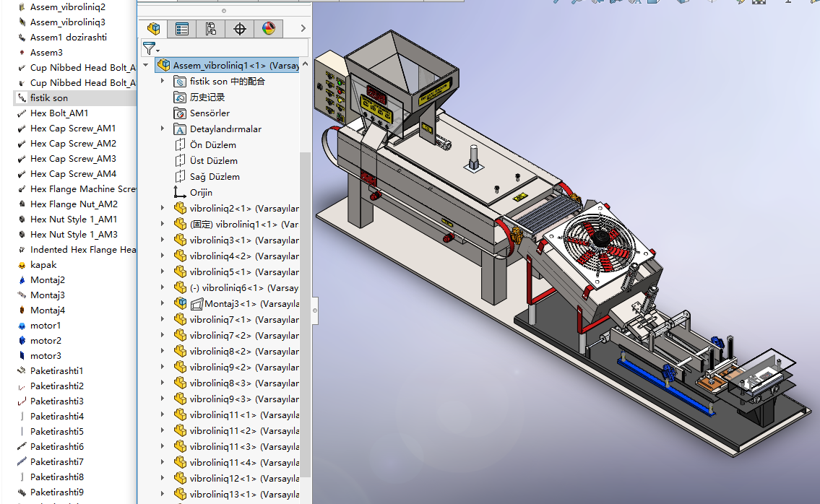
Task: Click the tree filter funnel icon
Action: 150,48
